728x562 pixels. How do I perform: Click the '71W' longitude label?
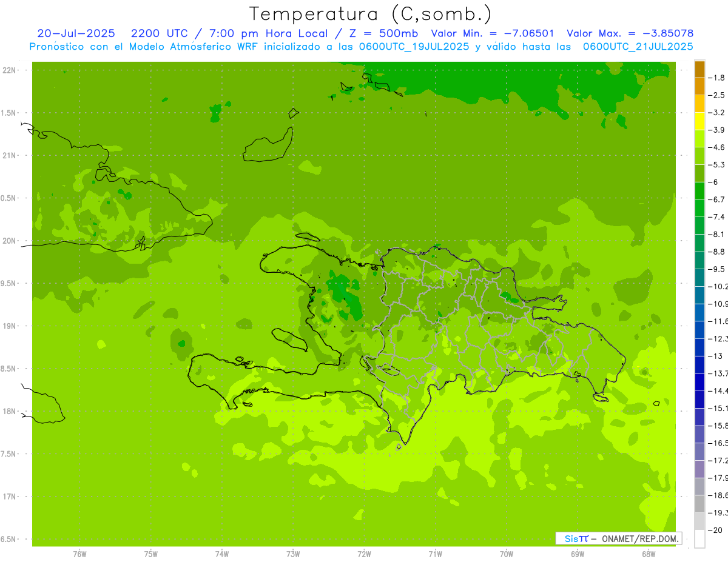point(435,554)
